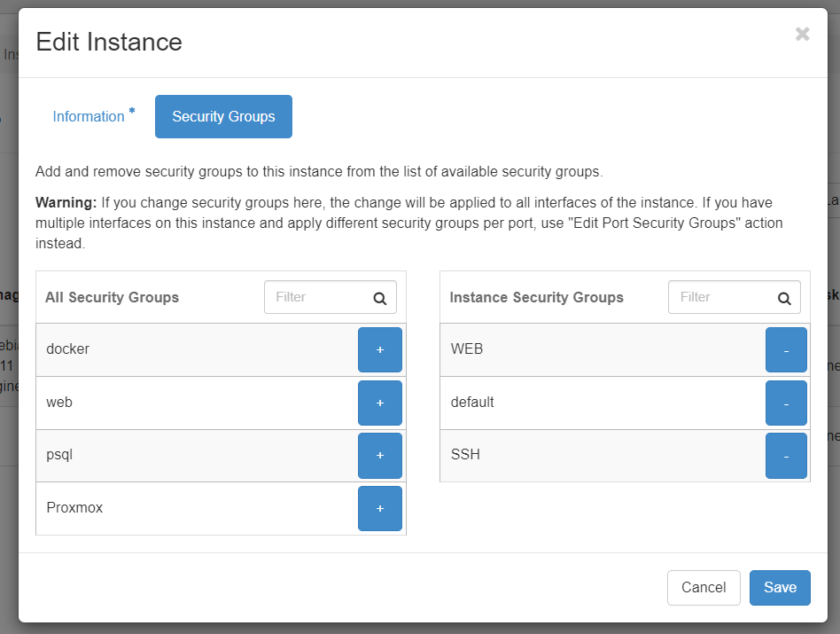
Task: Cancel editing the instance
Action: [x=704, y=587]
